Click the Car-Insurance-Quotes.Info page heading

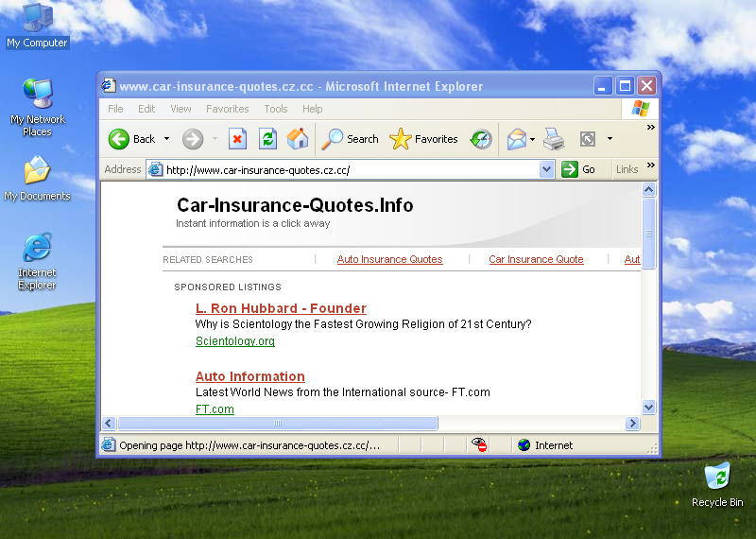tap(295, 205)
